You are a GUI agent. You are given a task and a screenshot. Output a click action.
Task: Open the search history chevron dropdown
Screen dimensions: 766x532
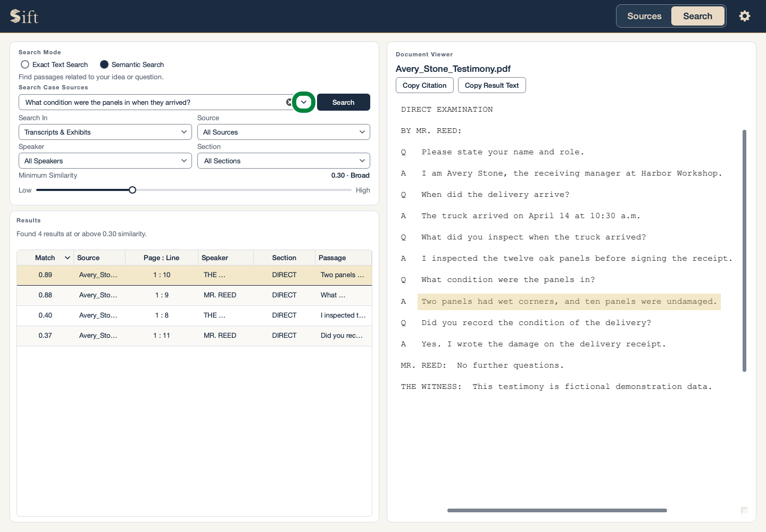click(304, 102)
